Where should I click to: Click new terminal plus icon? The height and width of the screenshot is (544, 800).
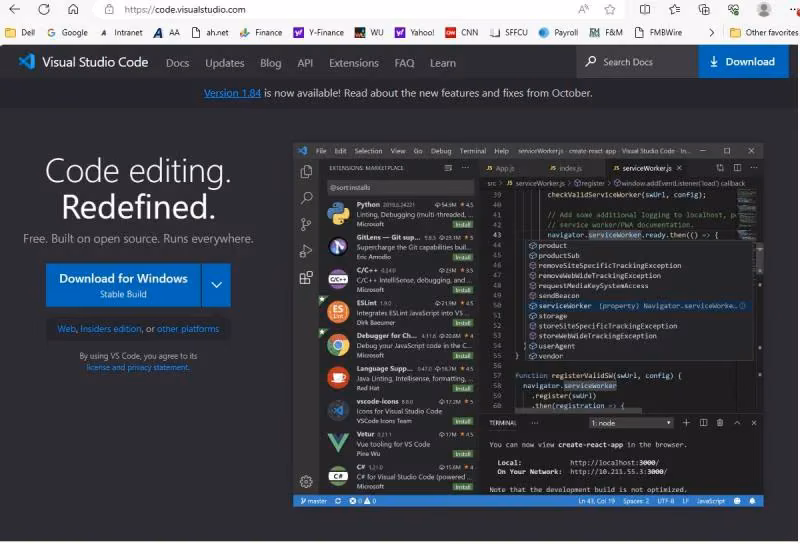tap(686, 423)
